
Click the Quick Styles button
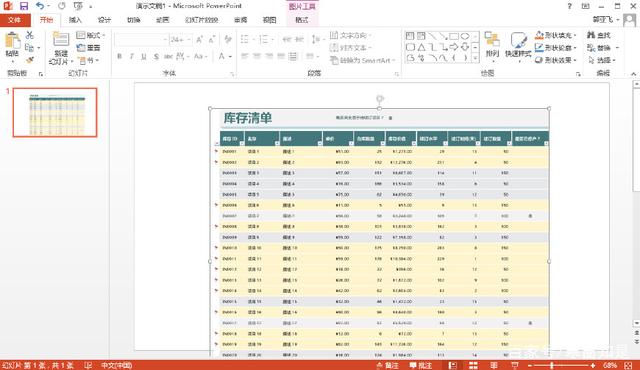518,46
